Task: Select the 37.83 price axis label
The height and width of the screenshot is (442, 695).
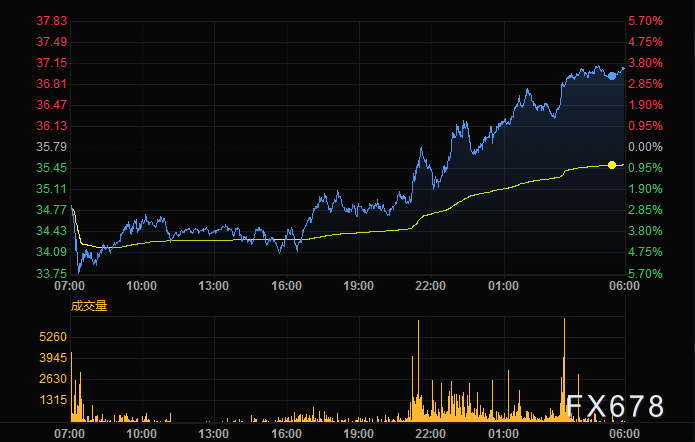Action: point(51,21)
